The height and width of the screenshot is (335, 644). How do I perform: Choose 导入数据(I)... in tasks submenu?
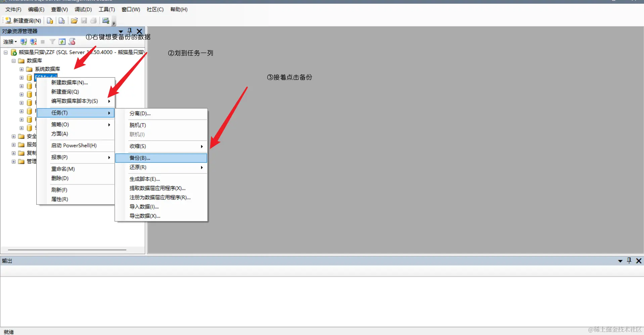161,207
